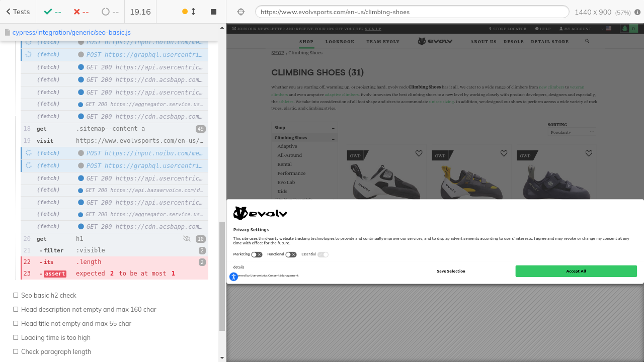Screen dimensions: 644x362
Task: Click the Tests back chevron
Action: click(x=9, y=12)
